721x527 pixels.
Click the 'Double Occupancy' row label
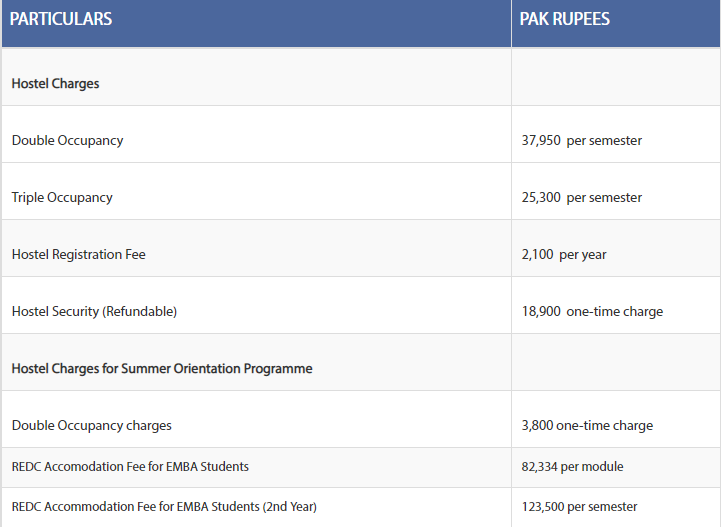[67, 141]
